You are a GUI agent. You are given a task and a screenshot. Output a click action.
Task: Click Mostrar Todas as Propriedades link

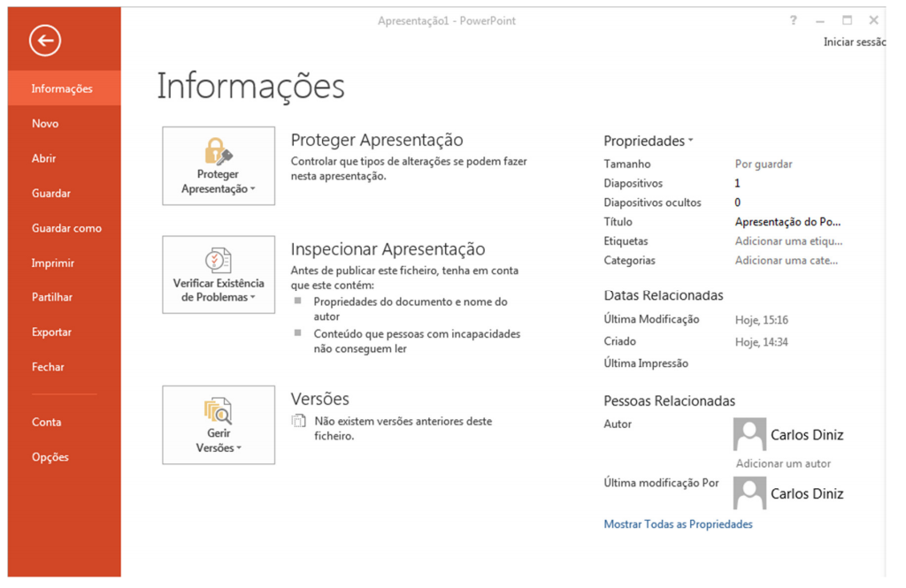point(678,524)
